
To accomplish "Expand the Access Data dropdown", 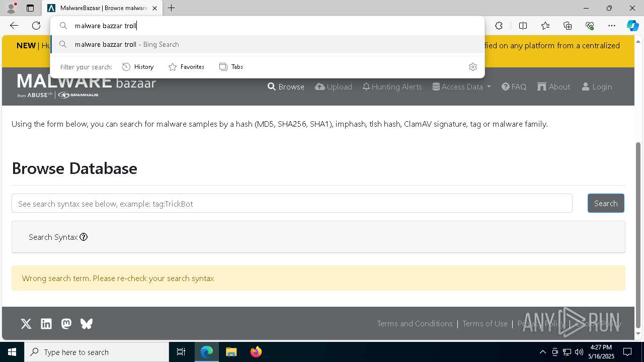I will click(461, 86).
